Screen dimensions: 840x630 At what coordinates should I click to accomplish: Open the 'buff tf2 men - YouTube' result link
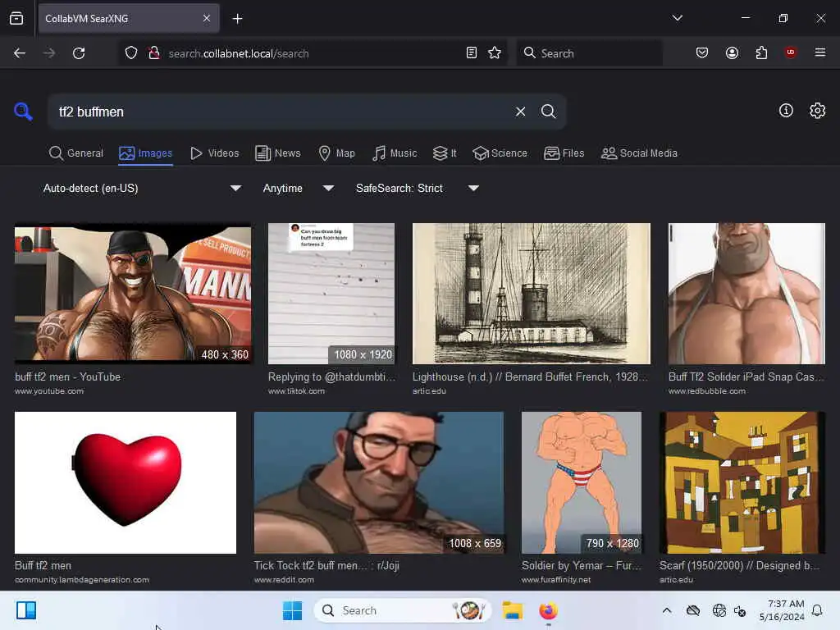(x=67, y=377)
